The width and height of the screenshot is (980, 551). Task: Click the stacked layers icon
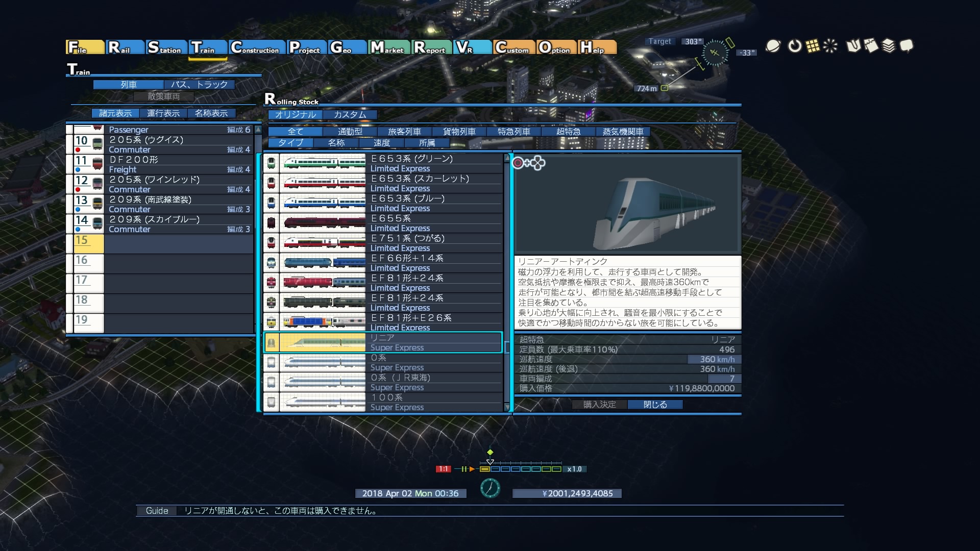(889, 46)
